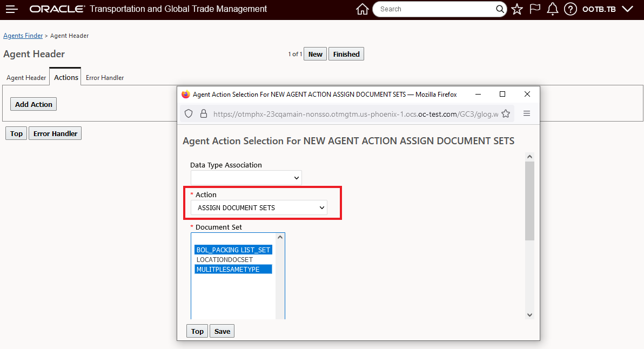Click the popup's vertical scrollbar thumb
This screenshot has height=349, width=644.
[x=529, y=200]
